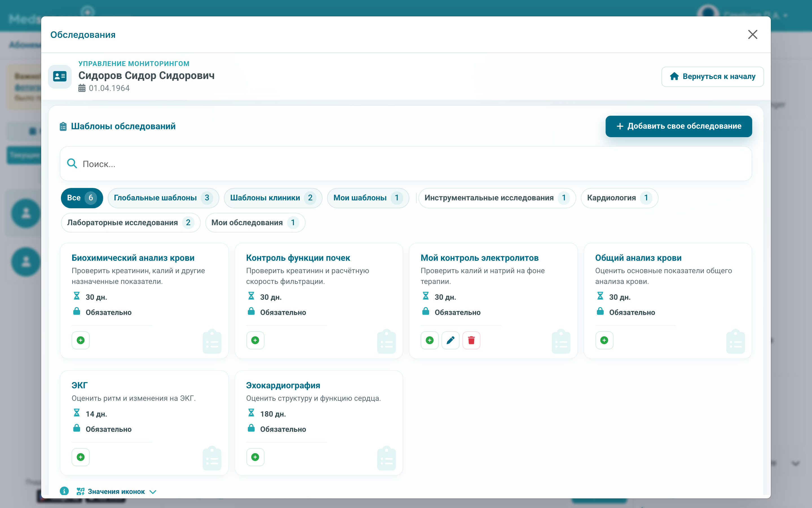812x508 pixels.
Task: Click the date 01.04.1964
Action: [109, 88]
